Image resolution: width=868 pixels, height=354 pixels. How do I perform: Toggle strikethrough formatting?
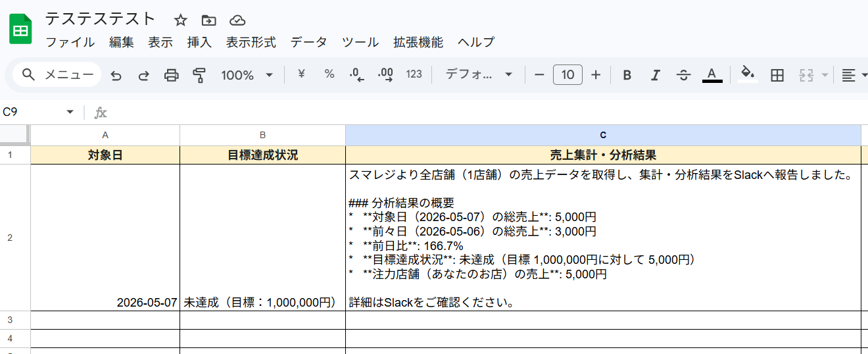click(683, 75)
